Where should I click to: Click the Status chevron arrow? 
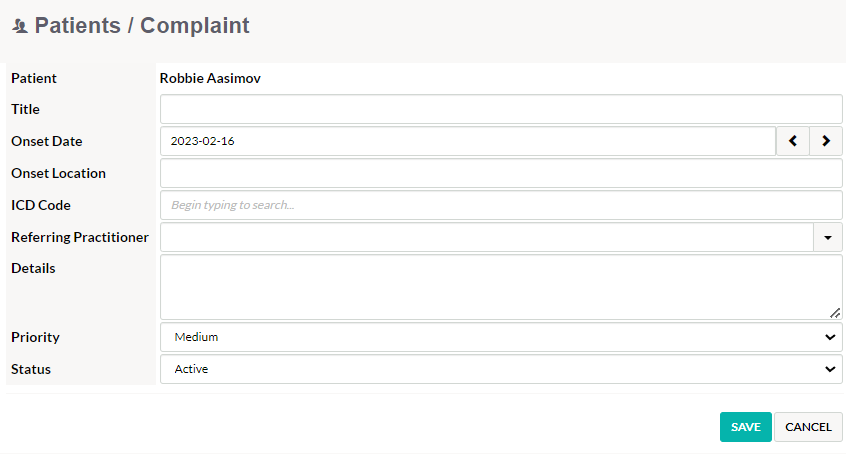coord(830,369)
